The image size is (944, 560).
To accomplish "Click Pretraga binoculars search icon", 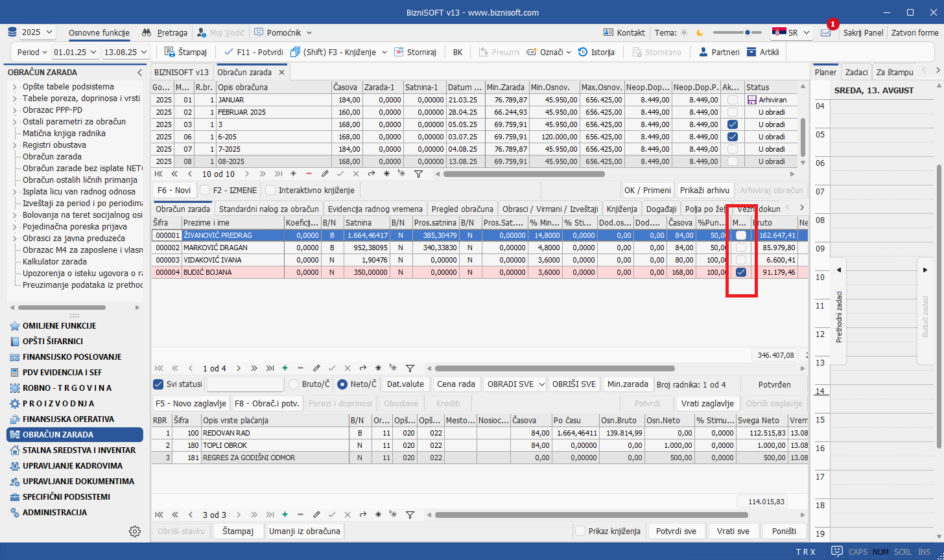I will (147, 32).
